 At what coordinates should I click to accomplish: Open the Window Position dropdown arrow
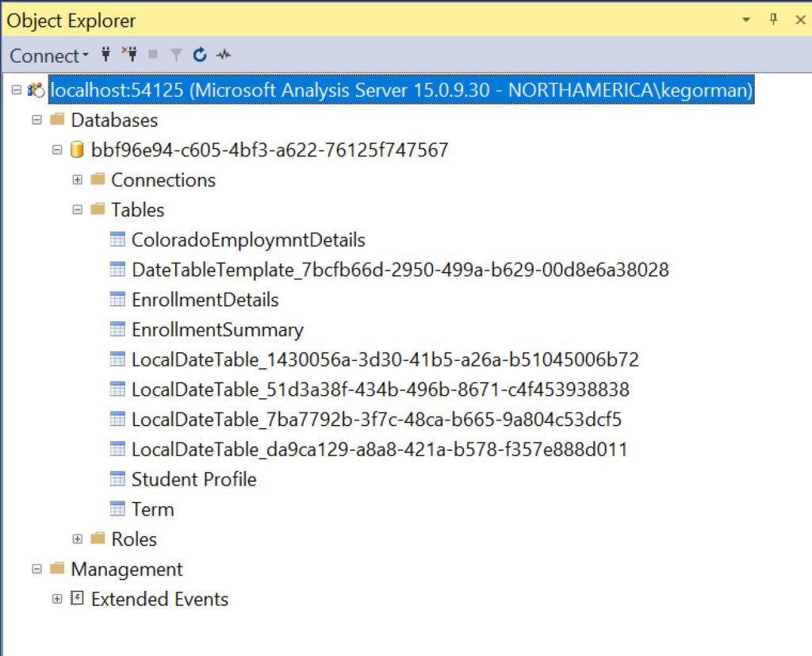(746, 20)
